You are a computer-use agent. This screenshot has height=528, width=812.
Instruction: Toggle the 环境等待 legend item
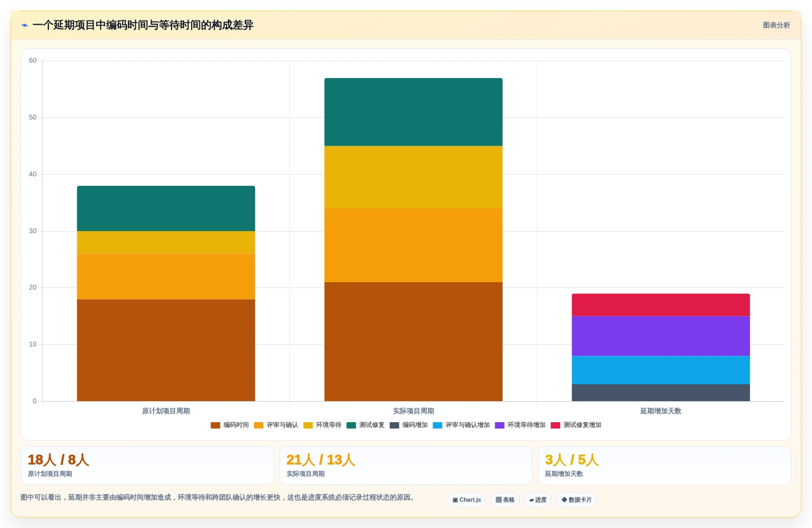[322, 425]
